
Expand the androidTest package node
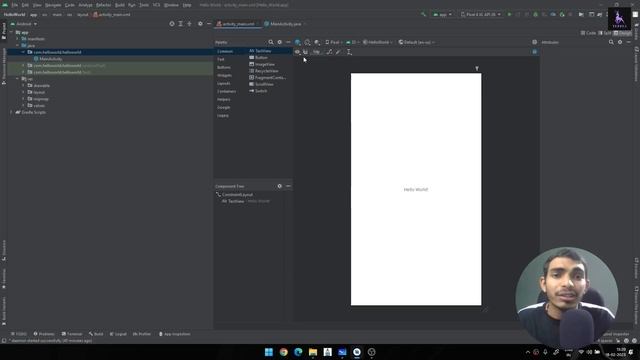[x=23, y=66]
